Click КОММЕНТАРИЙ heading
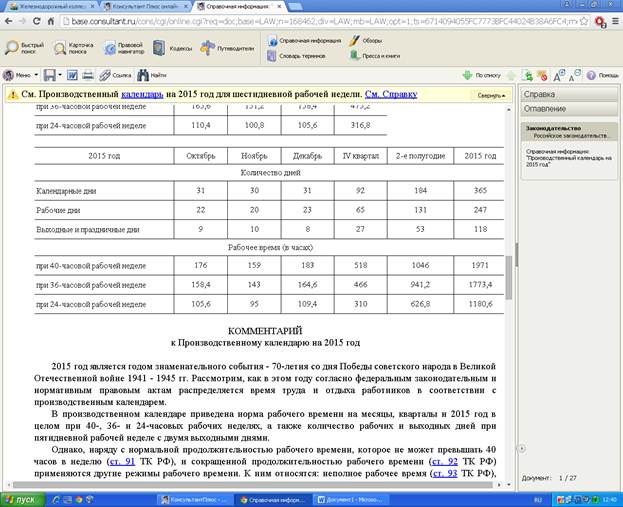 click(265, 331)
